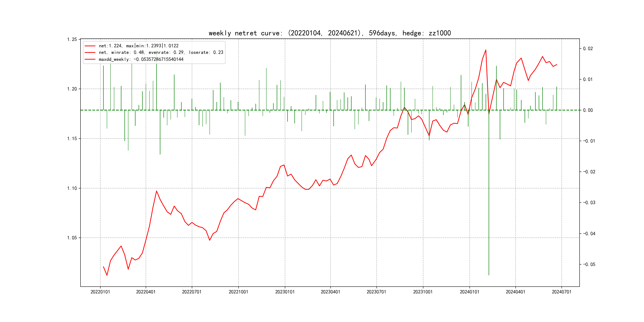Click the 20230401 x-axis label
The height and width of the screenshot is (322, 644).
(330, 292)
